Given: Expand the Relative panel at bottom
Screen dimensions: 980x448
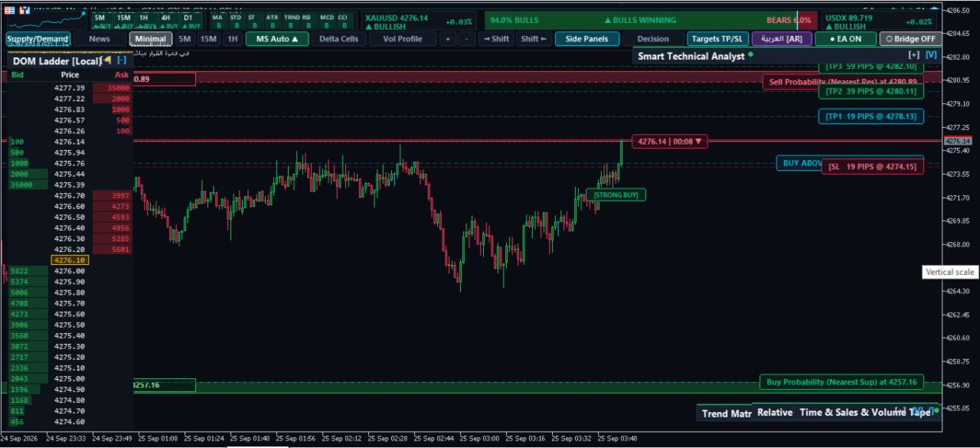Looking at the screenshot, I should point(774,412).
